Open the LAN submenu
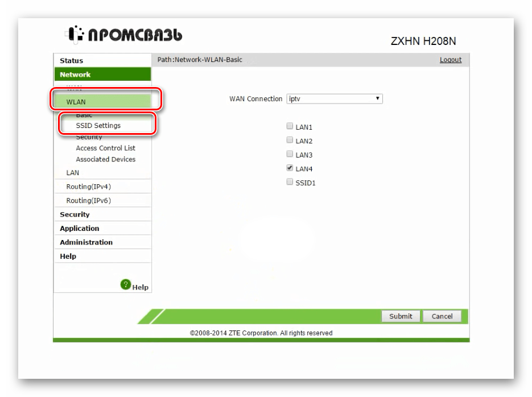The height and width of the screenshot is (397, 532). coord(102,172)
